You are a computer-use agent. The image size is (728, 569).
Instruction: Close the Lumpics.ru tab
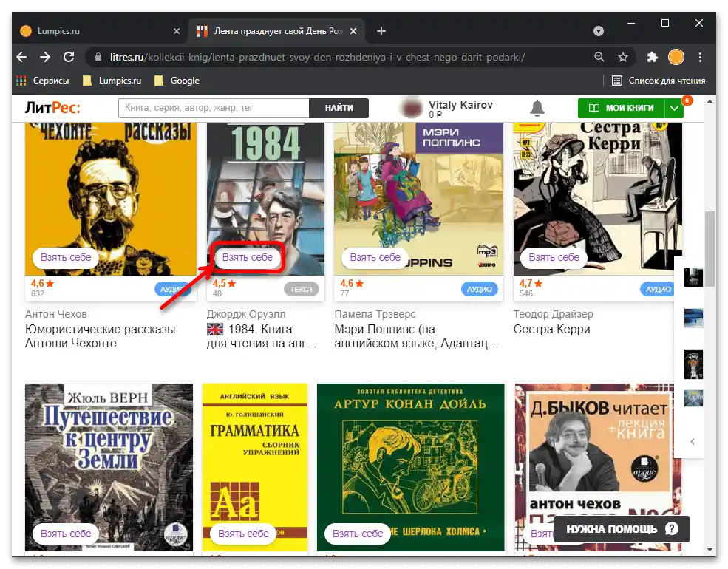(x=177, y=31)
